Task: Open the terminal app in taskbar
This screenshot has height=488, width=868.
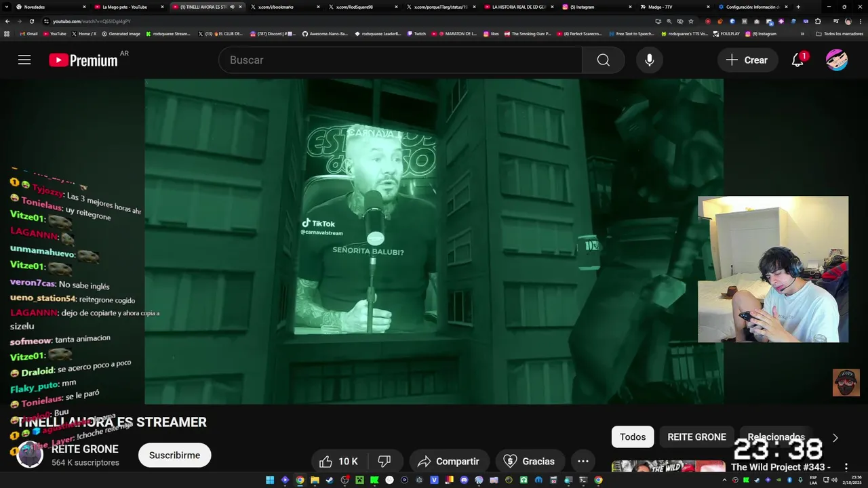Action: click(x=583, y=480)
